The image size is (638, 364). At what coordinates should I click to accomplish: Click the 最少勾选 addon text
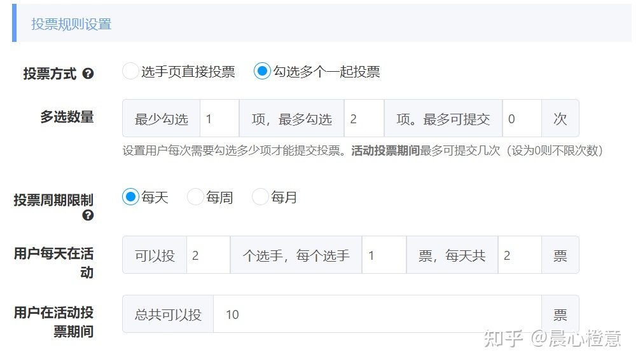(x=161, y=119)
